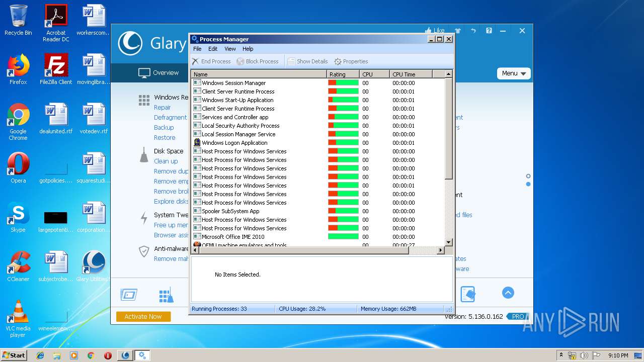644x362 pixels.
Task: Click the undo arrow icon in Glary title bar
Action: pos(473,31)
